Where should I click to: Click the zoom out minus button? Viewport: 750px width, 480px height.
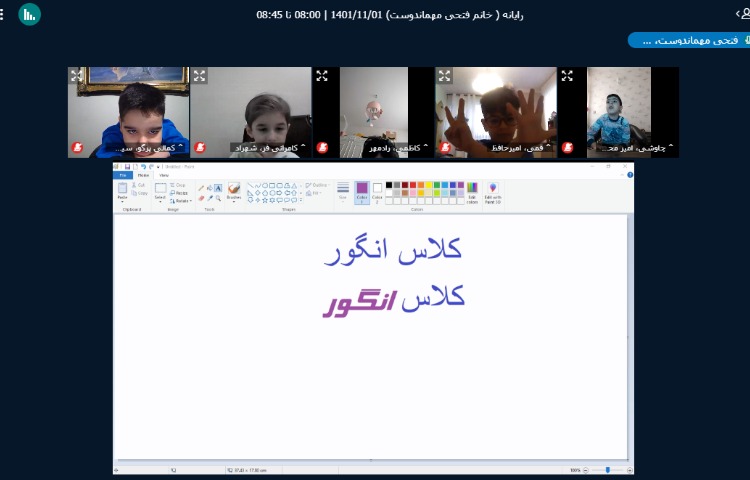point(585,470)
